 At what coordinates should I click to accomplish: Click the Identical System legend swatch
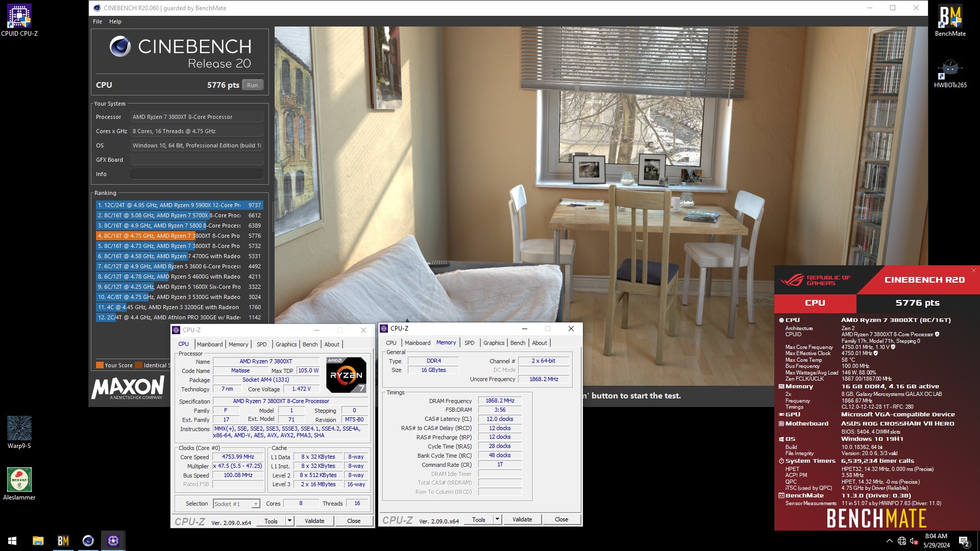click(x=139, y=365)
